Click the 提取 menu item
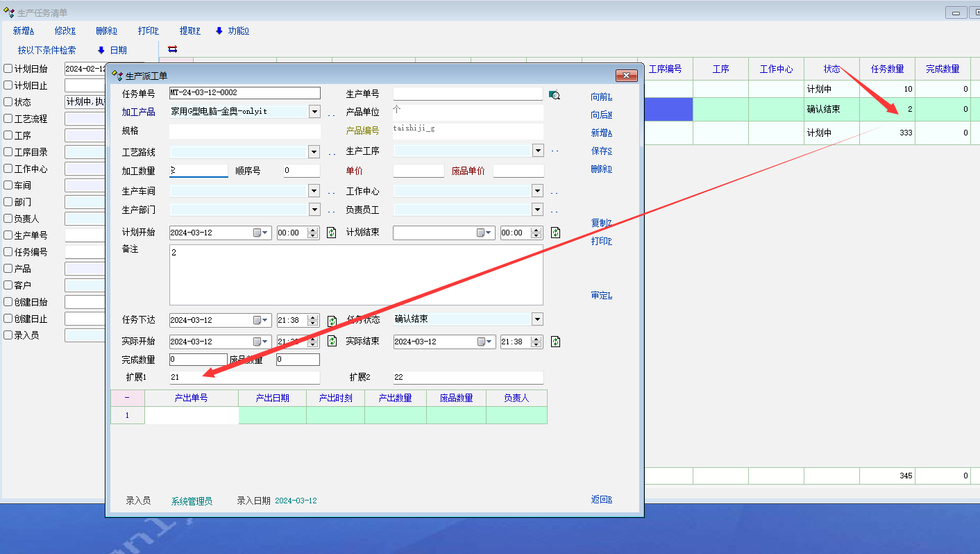The width and height of the screenshot is (980, 554). tap(189, 31)
